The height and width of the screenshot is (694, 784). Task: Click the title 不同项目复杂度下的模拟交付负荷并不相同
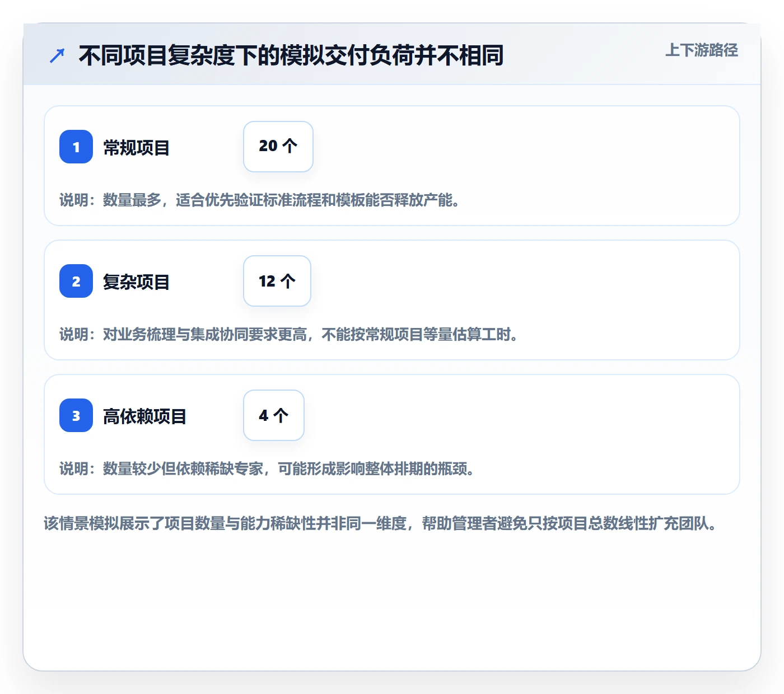coord(291,55)
